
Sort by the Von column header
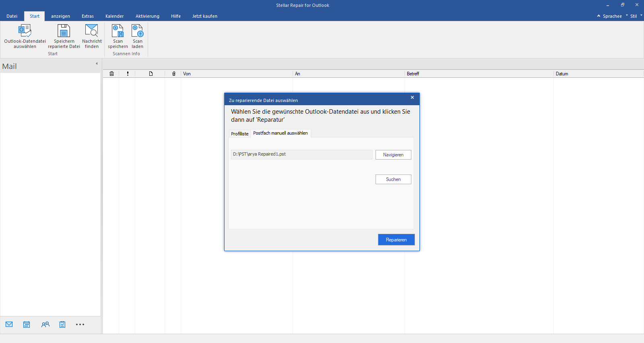pyautogui.click(x=237, y=74)
